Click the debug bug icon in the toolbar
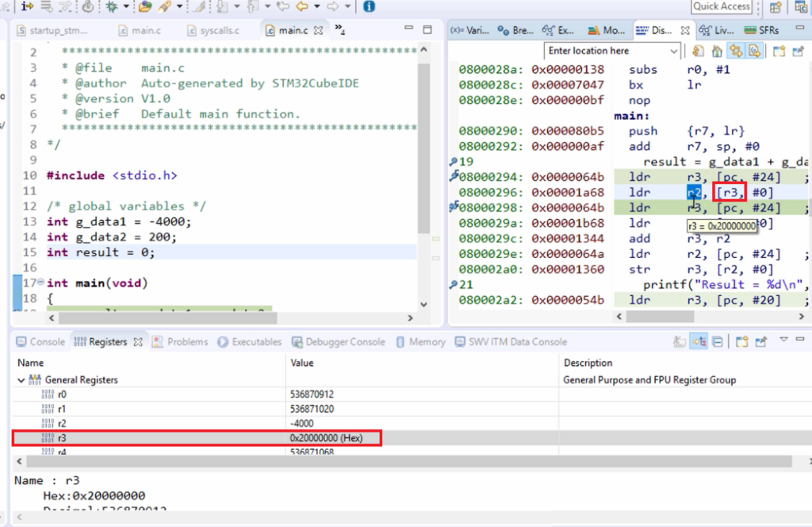Viewport: 812px width, 527px height. coord(111,6)
